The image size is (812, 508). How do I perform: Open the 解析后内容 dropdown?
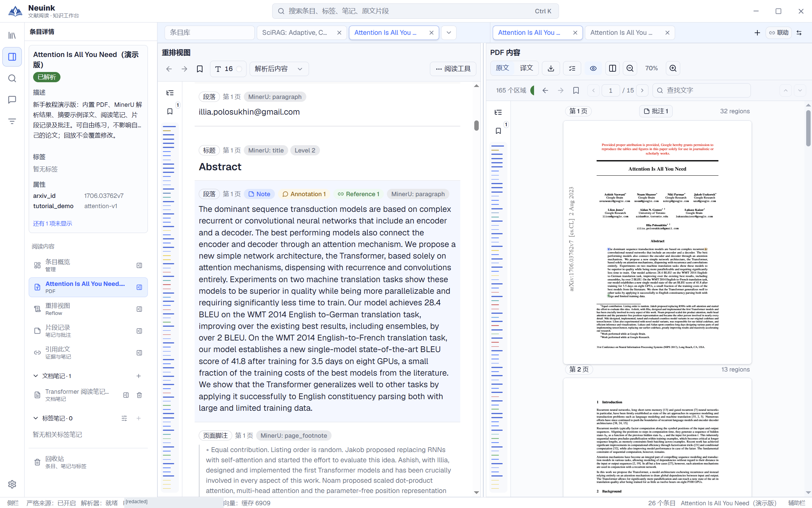coord(279,69)
